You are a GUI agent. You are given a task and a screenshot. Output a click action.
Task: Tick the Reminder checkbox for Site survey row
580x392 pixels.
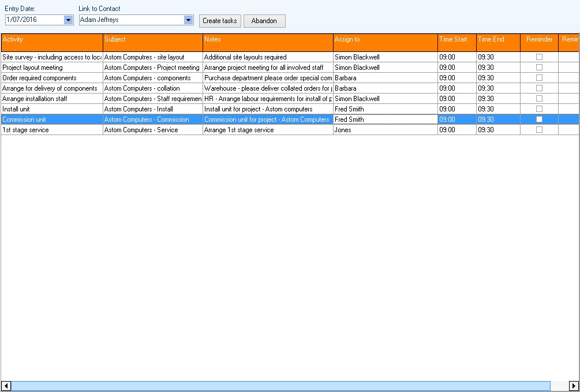539,57
